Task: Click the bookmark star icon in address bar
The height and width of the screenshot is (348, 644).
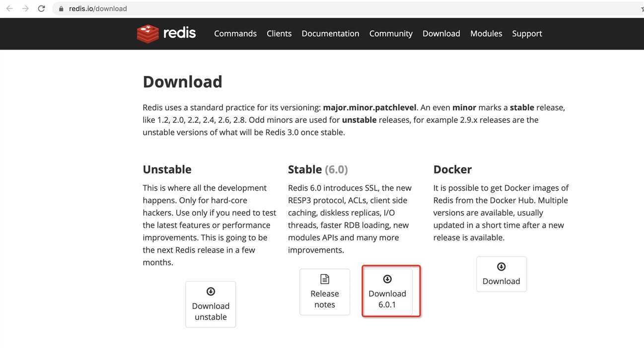Action: (x=642, y=9)
